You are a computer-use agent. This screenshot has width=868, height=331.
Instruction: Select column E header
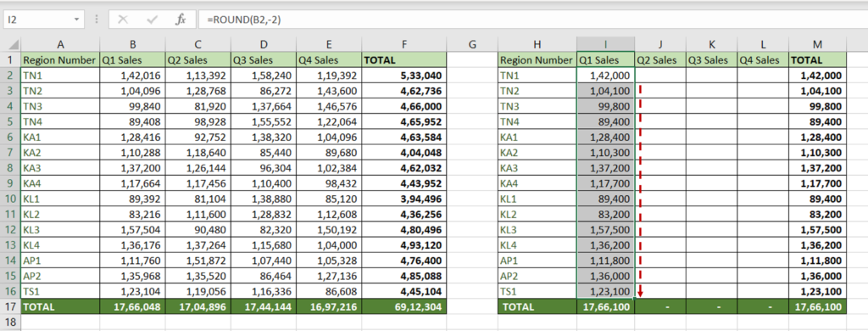click(329, 44)
